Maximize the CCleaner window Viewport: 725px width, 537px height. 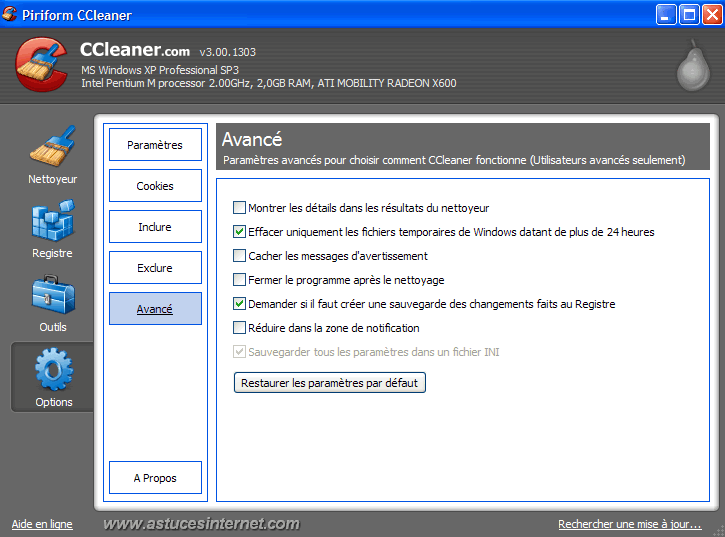689,15
